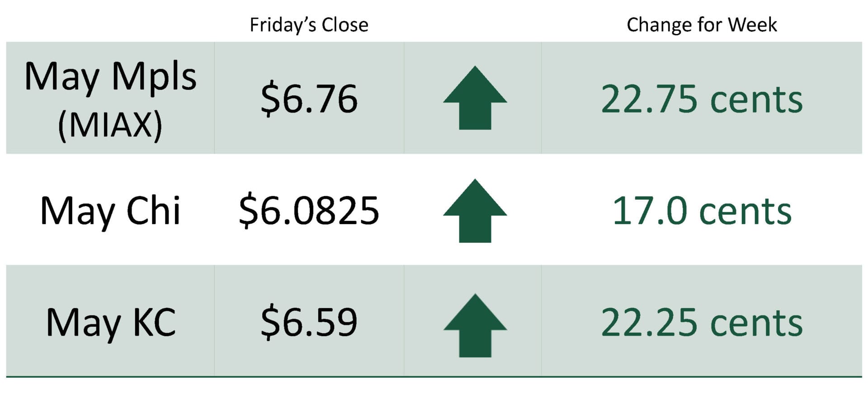Screen dimensions: 868x394
Task: Click the 17.0 cents weekly change
Action: [x=702, y=211]
